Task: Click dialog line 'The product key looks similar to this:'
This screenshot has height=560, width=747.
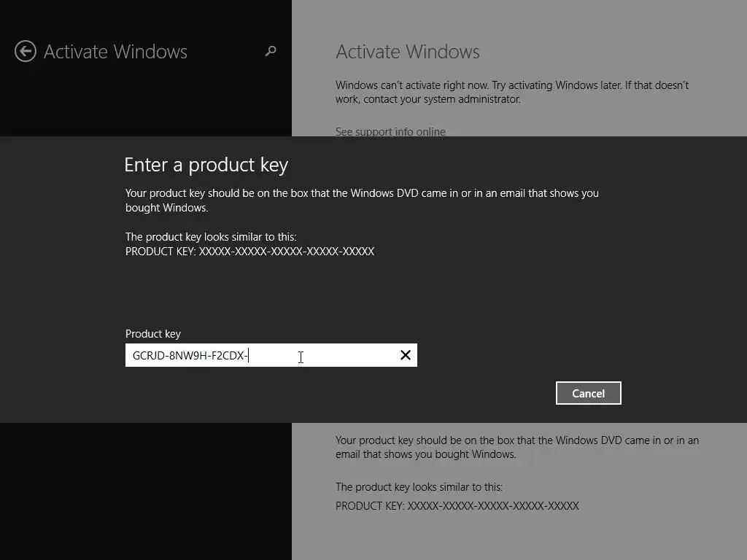Action: 211,237
